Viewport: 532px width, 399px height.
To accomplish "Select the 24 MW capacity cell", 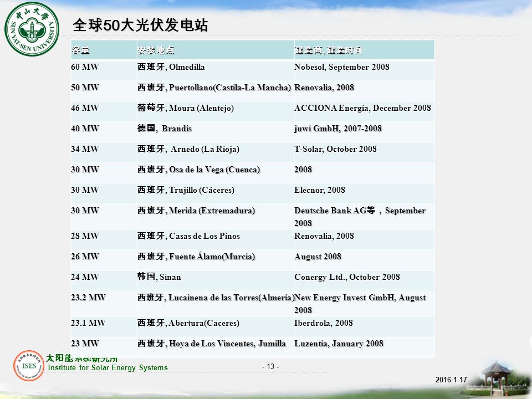I will [x=104, y=280].
